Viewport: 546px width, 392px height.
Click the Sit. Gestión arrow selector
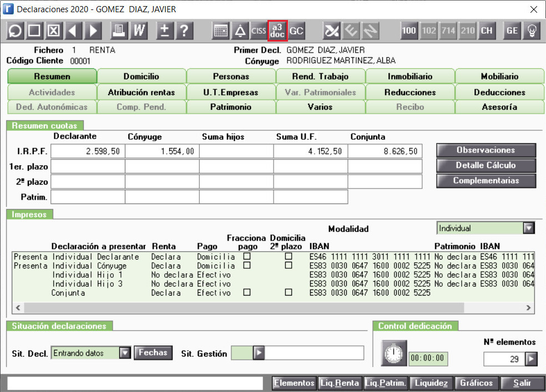tap(259, 353)
